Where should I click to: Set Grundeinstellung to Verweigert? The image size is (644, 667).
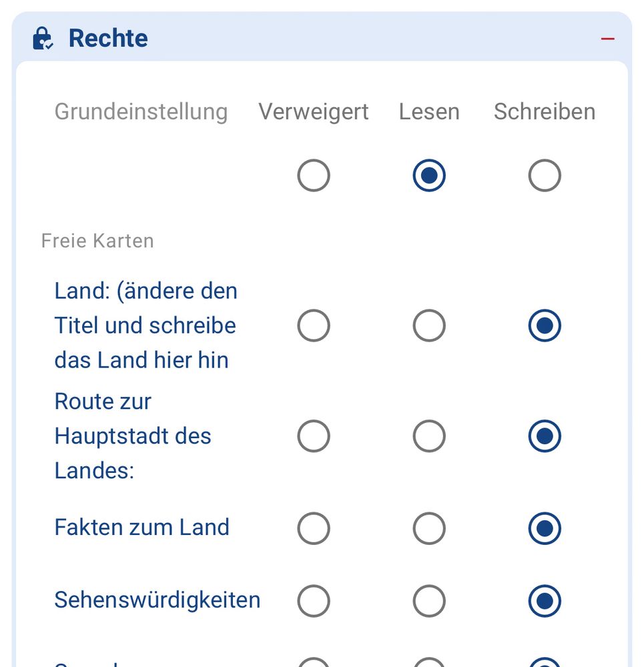click(313, 175)
